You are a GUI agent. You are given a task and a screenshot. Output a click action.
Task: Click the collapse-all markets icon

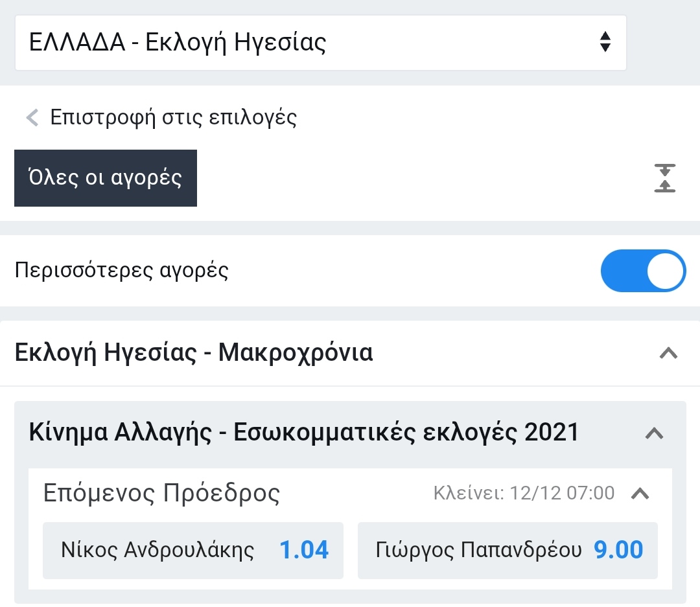pyautogui.click(x=665, y=178)
